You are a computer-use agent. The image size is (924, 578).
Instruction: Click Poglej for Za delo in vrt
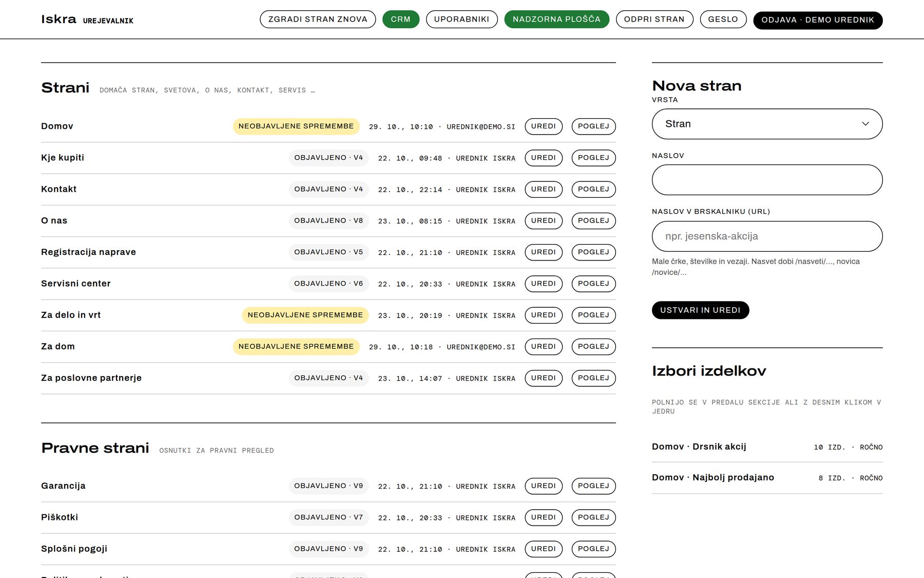(593, 315)
